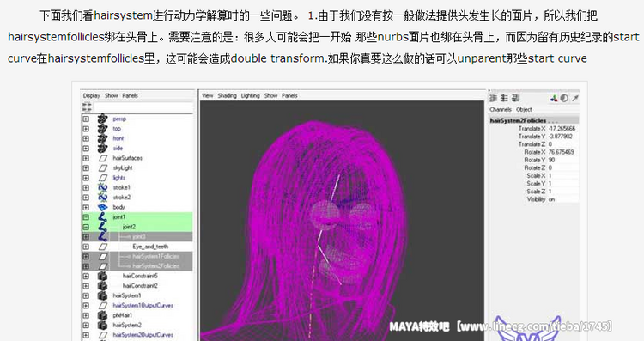Click the front camera icon in outliner
644x341 pixels.
click(102, 138)
